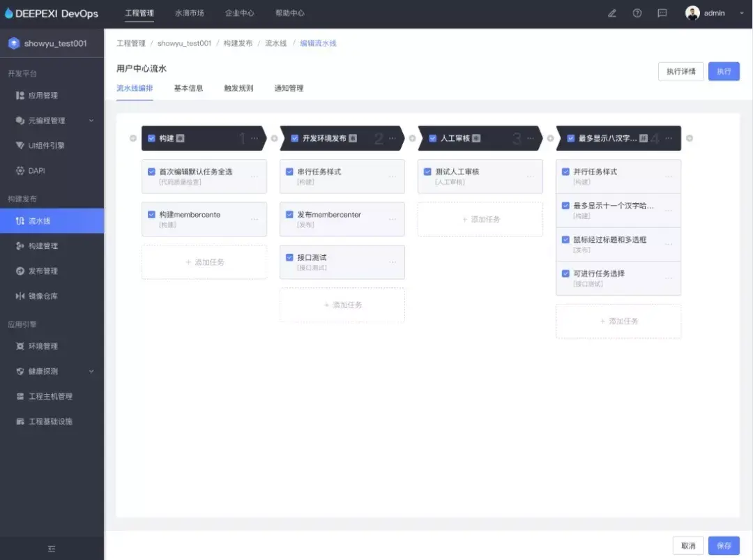Viewport: 753px width, 560px height.
Task: Add stage between 开发环境发布 and 人工审核
Action: click(x=412, y=138)
